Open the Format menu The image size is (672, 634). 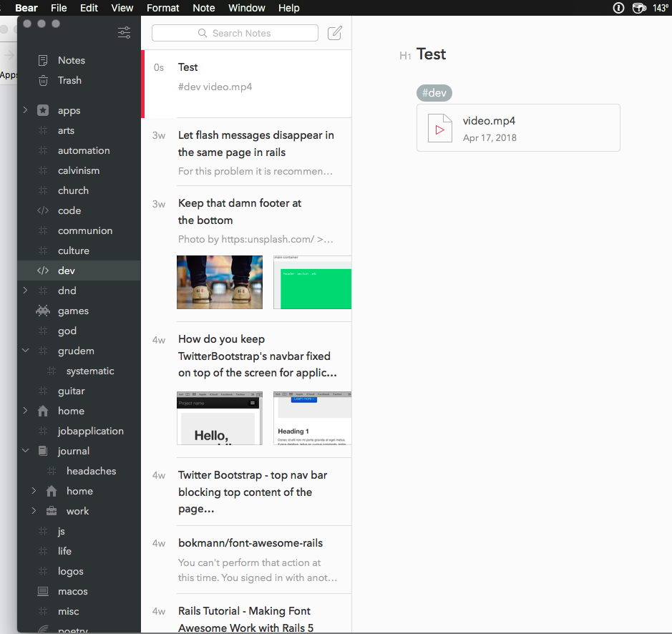click(163, 8)
